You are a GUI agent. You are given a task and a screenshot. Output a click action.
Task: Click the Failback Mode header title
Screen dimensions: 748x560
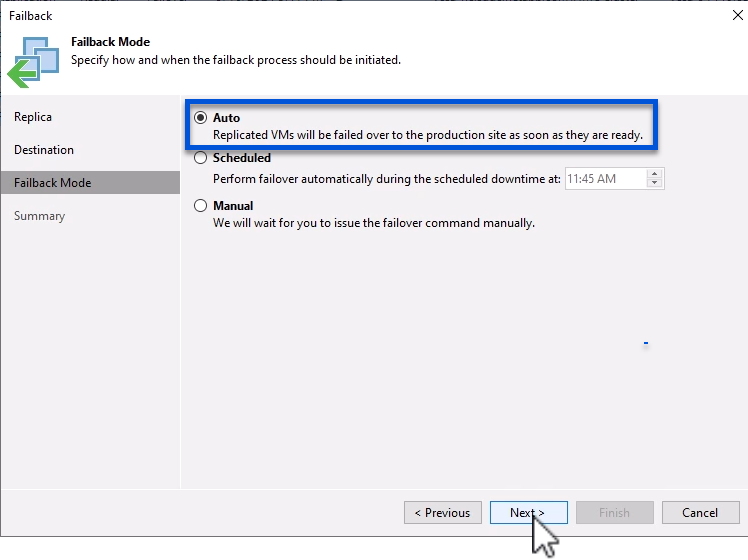coord(110,43)
